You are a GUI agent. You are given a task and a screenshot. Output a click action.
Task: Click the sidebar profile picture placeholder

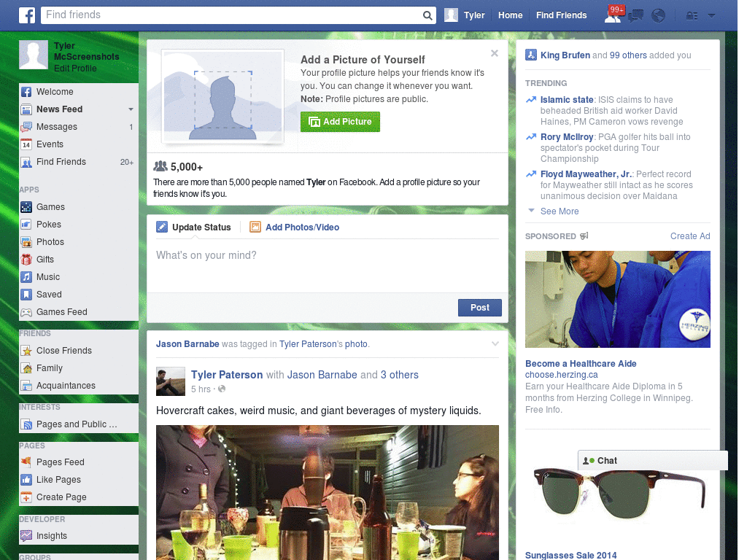(x=34, y=55)
